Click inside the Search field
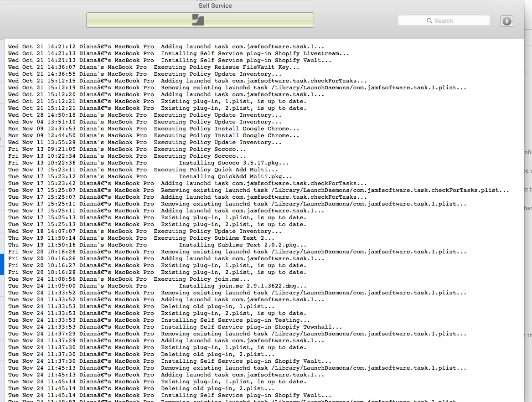 [444, 21]
